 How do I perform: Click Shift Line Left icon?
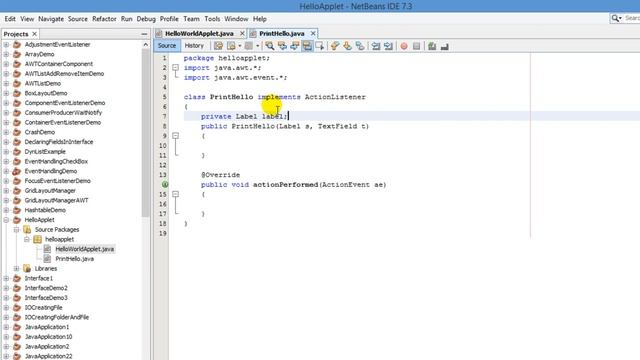pyautogui.click(x=376, y=46)
